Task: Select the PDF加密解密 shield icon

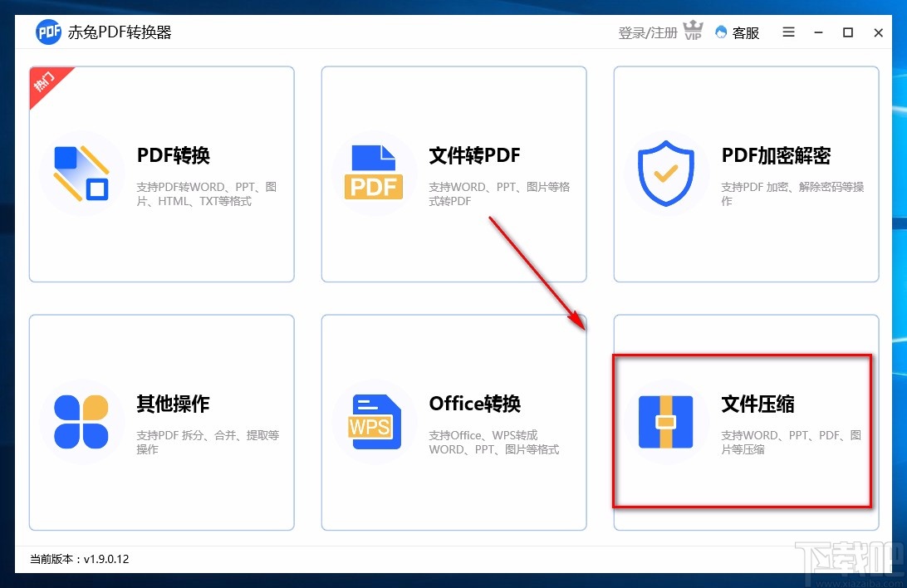Action: pyautogui.click(x=666, y=174)
